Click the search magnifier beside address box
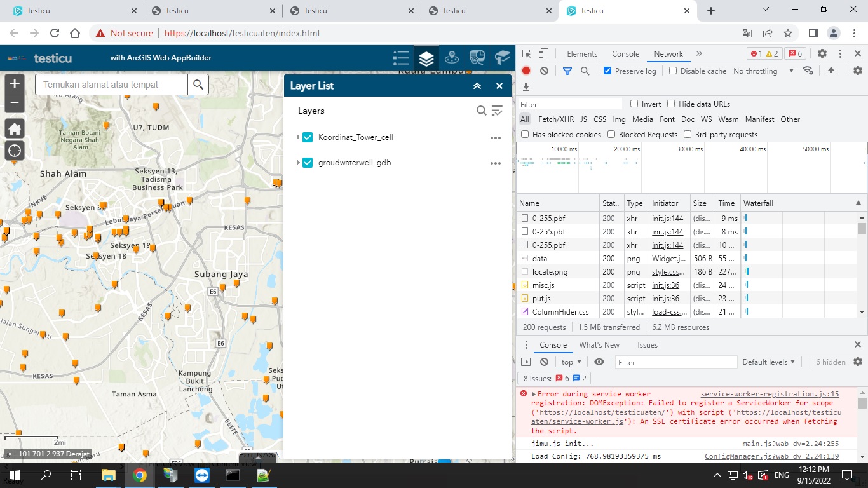This screenshot has height=488, width=868. pyautogui.click(x=198, y=85)
